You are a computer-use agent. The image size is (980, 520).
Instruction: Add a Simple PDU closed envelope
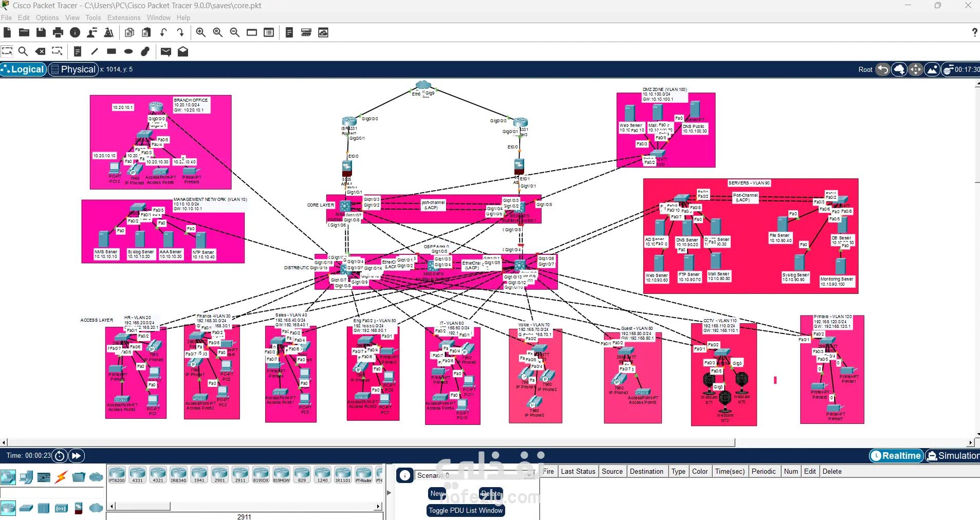(x=166, y=51)
